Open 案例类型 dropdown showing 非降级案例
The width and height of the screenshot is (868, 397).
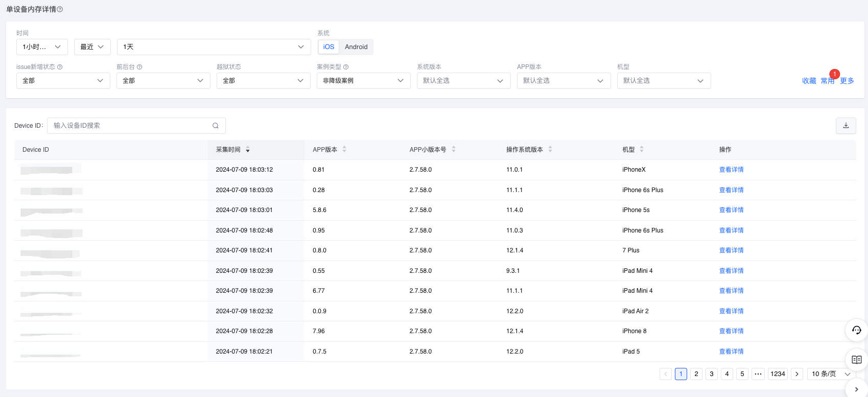coord(364,81)
